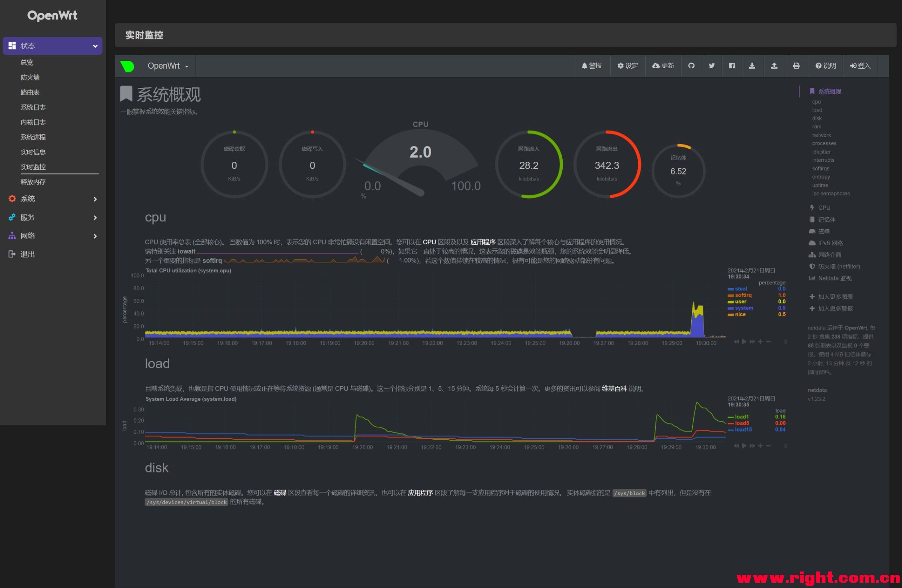This screenshot has height=588, width=902.
Task: Toggle the system dimension in CPU legend
Action: click(x=744, y=308)
